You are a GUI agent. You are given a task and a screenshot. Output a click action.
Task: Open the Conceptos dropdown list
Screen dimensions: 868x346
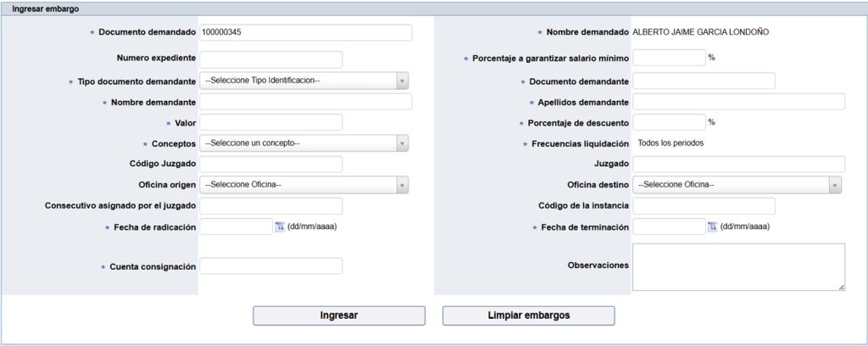tap(304, 143)
